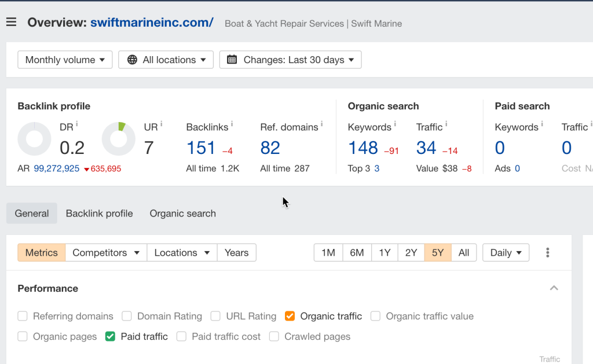The width and height of the screenshot is (593, 364).
Task: Click the three-dot more options icon
Action: (547, 253)
